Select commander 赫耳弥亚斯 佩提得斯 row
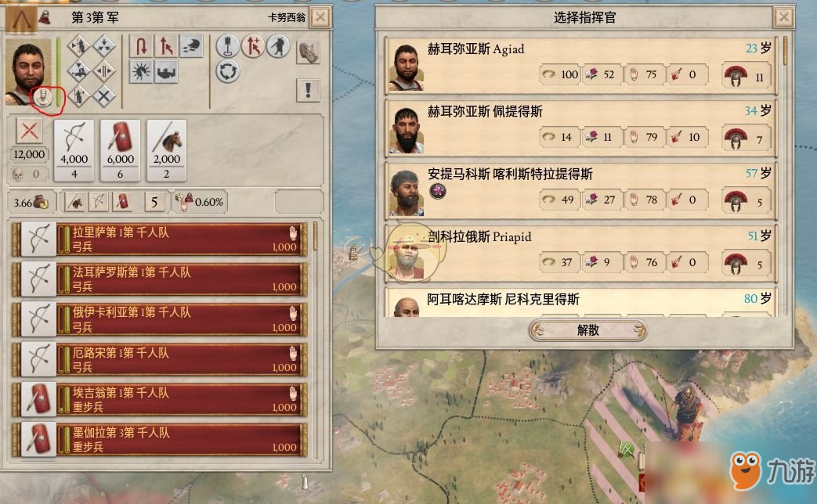The width and height of the screenshot is (817, 504). [x=580, y=128]
